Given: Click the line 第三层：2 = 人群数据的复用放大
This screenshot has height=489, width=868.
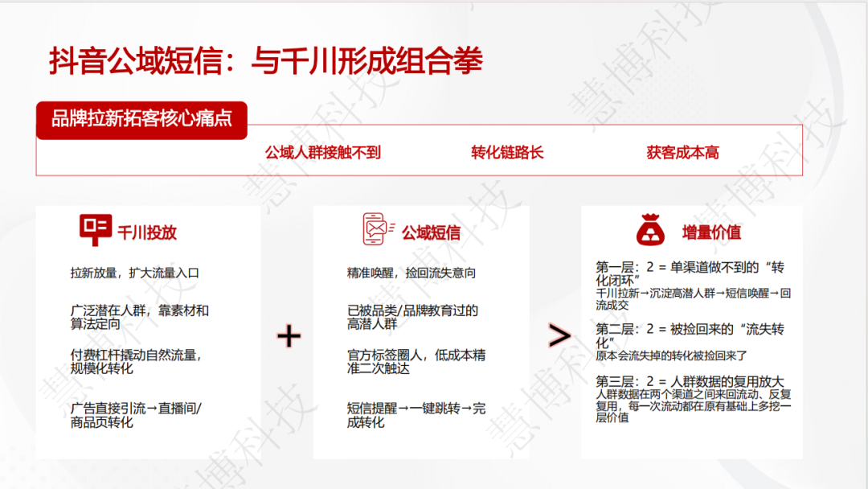Looking at the screenshot, I should pos(690,381).
